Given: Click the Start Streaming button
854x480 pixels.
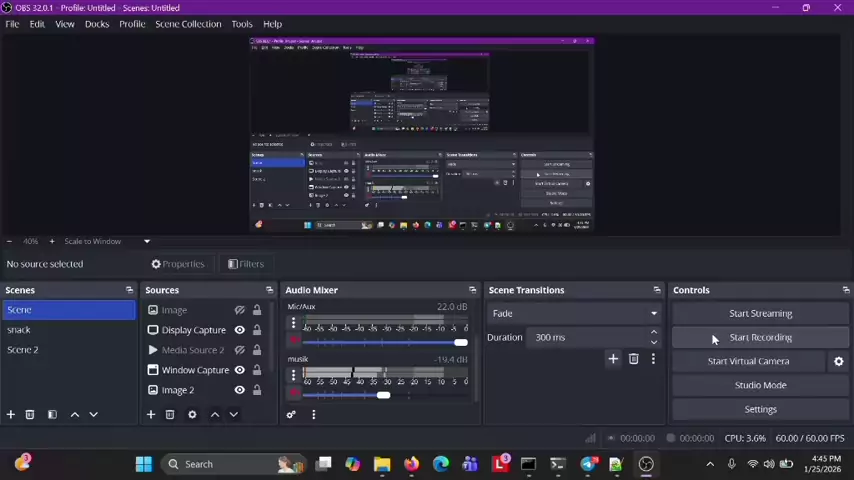Looking at the screenshot, I should tap(760, 313).
